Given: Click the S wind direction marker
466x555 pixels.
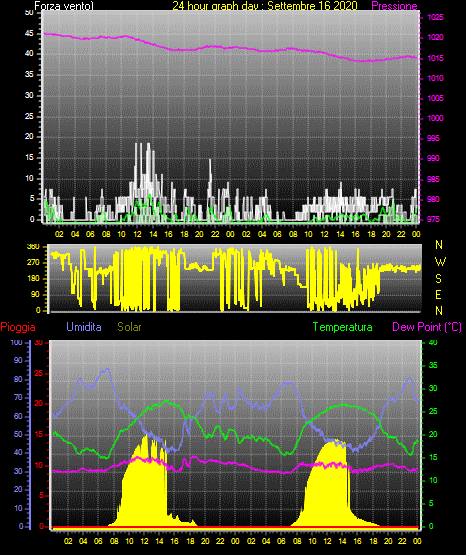Looking at the screenshot, I should pos(438,279).
